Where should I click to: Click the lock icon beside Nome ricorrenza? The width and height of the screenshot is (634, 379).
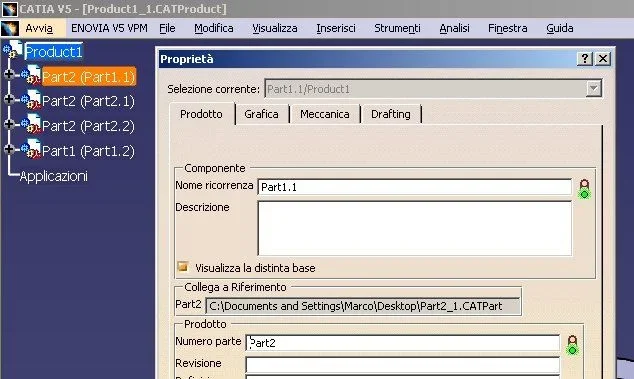(x=584, y=189)
